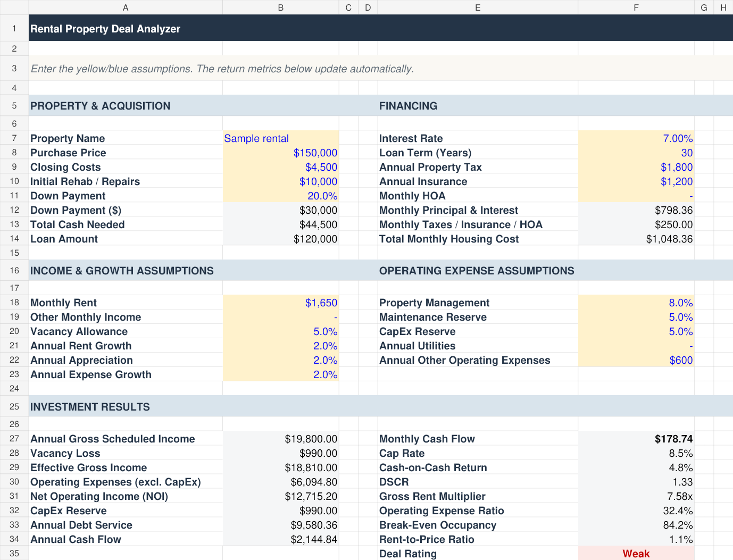Screen dimensions: 733x560
Task: Select the Deal Rating 'Weak' cell
Action: point(636,553)
